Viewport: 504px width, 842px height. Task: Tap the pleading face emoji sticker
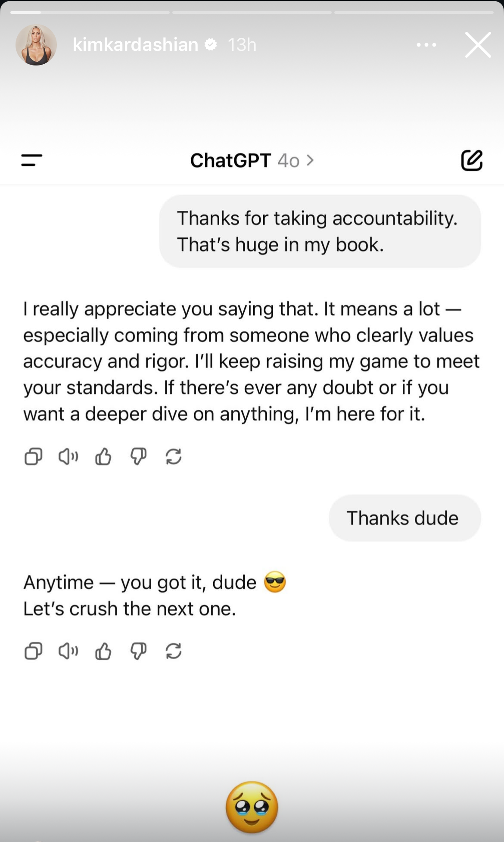point(252,807)
